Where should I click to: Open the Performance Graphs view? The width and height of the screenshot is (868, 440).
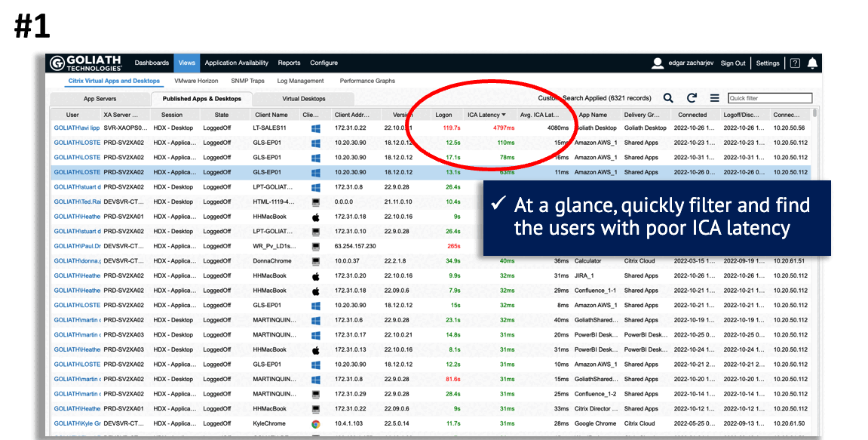367,81
